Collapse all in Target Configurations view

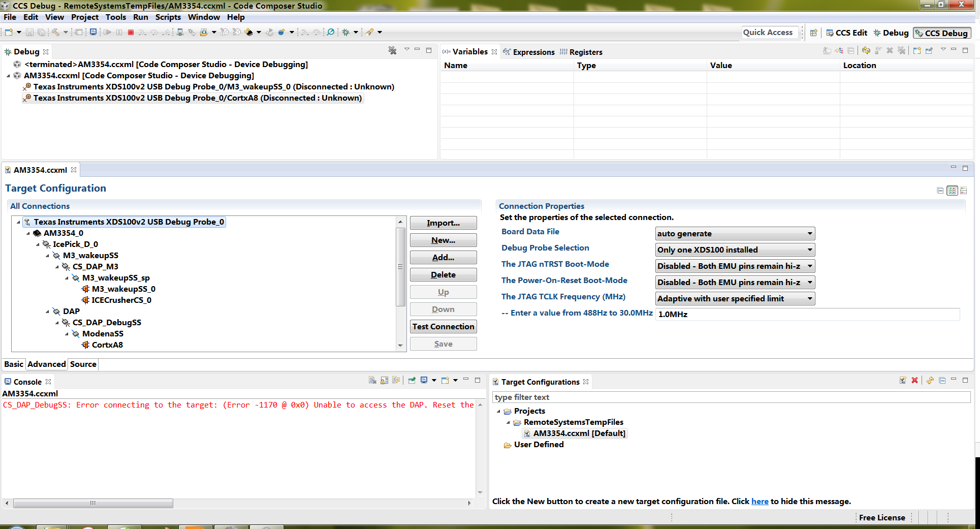pyautogui.click(x=942, y=380)
